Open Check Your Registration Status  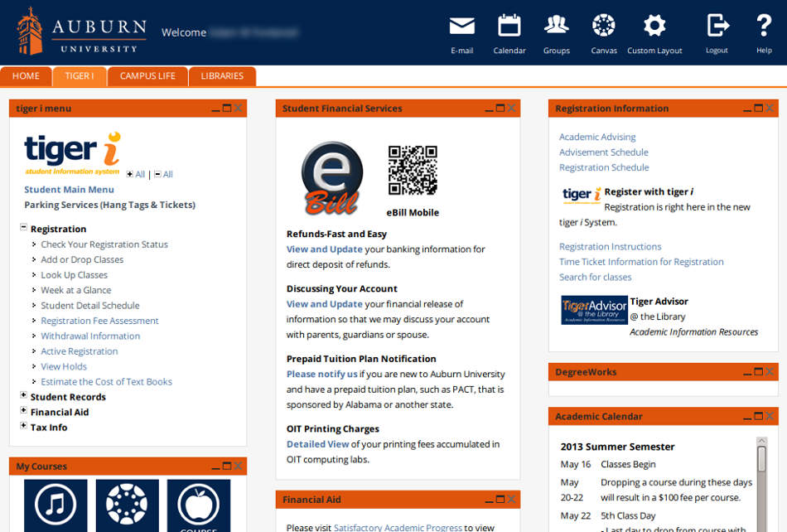[x=104, y=244]
